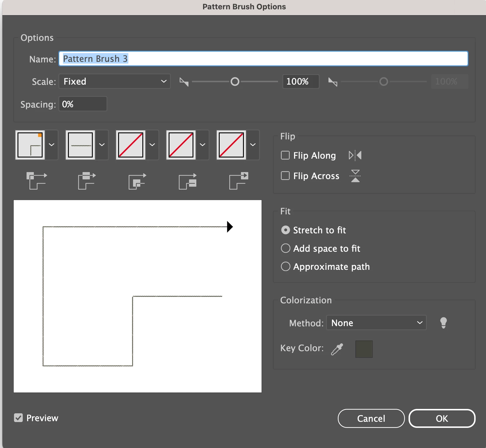Click the colorization tips lightbulb icon

(x=443, y=323)
